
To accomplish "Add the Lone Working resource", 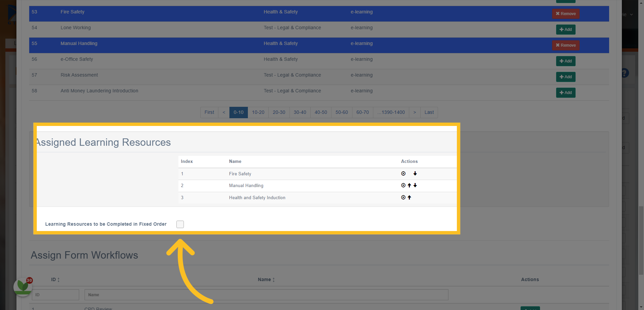I will pos(566,30).
